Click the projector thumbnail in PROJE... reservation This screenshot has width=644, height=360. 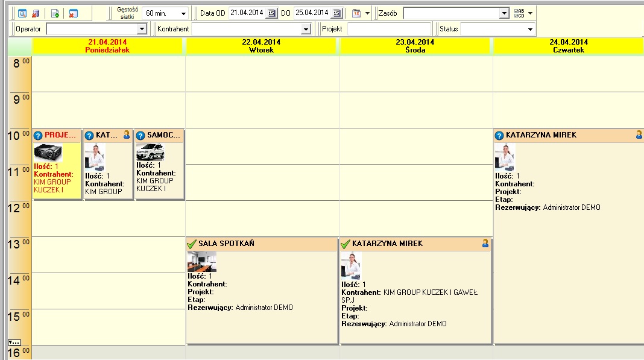(x=48, y=153)
